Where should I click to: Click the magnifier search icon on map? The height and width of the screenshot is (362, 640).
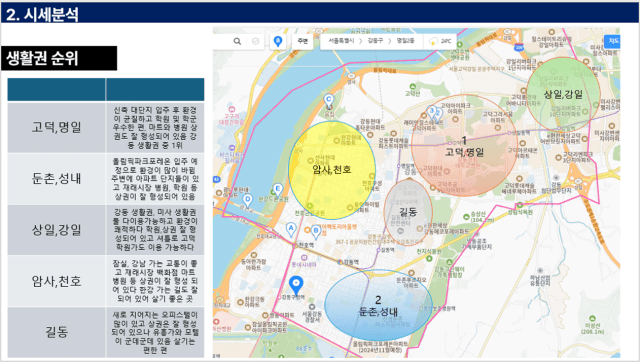tap(237, 41)
